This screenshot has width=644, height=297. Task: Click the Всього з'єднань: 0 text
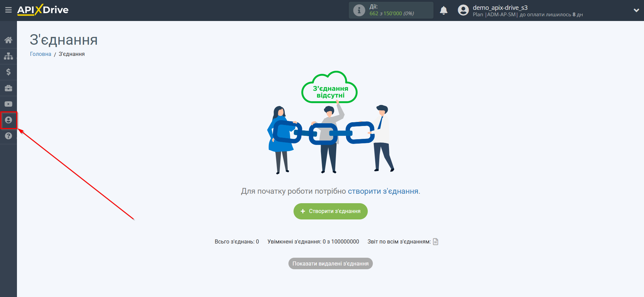point(237,241)
